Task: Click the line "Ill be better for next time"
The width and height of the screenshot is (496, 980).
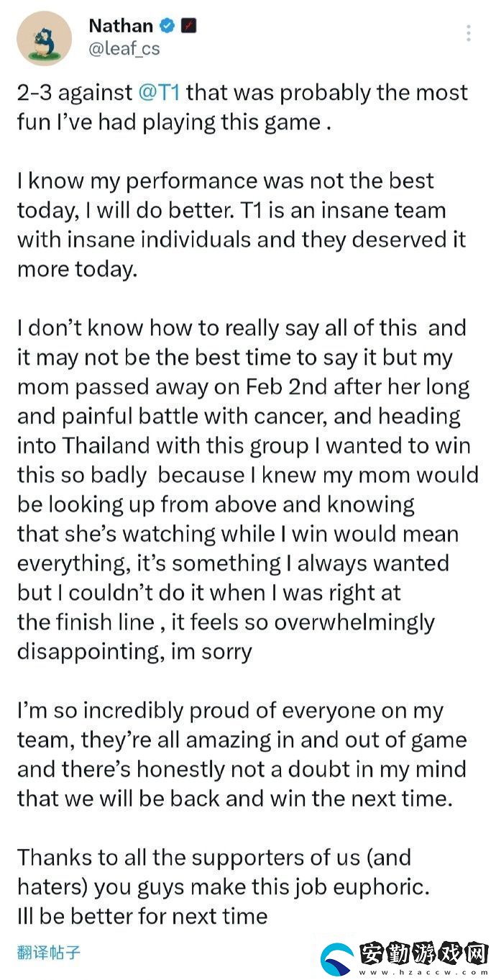Action: pyautogui.click(x=142, y=916)
